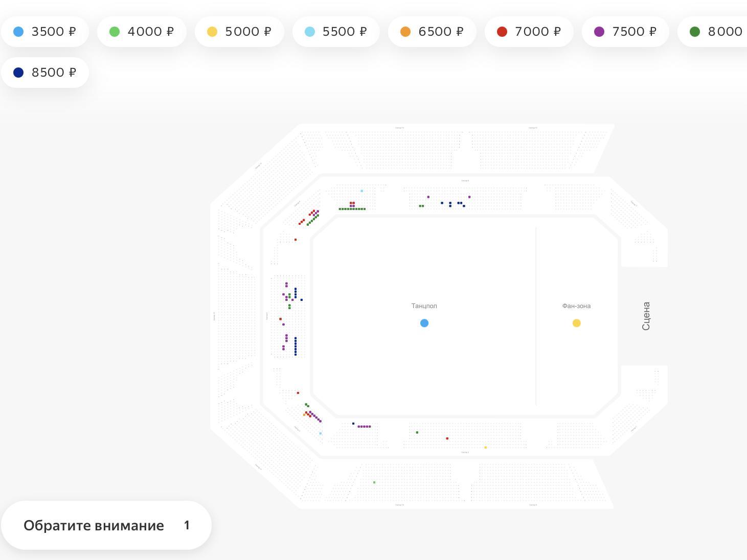The image size is (747, 560).
Task: Click the 8500 ₽ price chip
Action: 45,73
